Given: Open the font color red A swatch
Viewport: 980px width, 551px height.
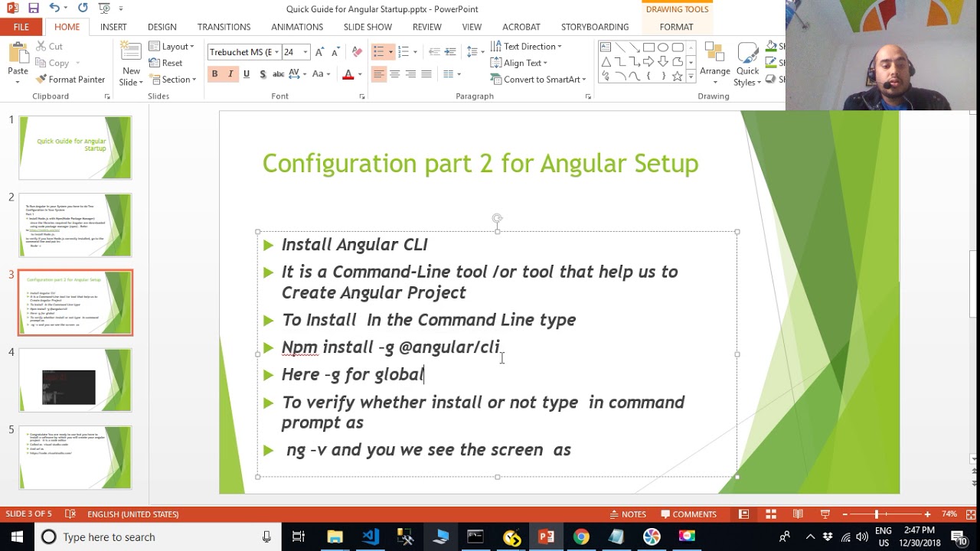Looking at the screenshot, I should coord(348,74).
